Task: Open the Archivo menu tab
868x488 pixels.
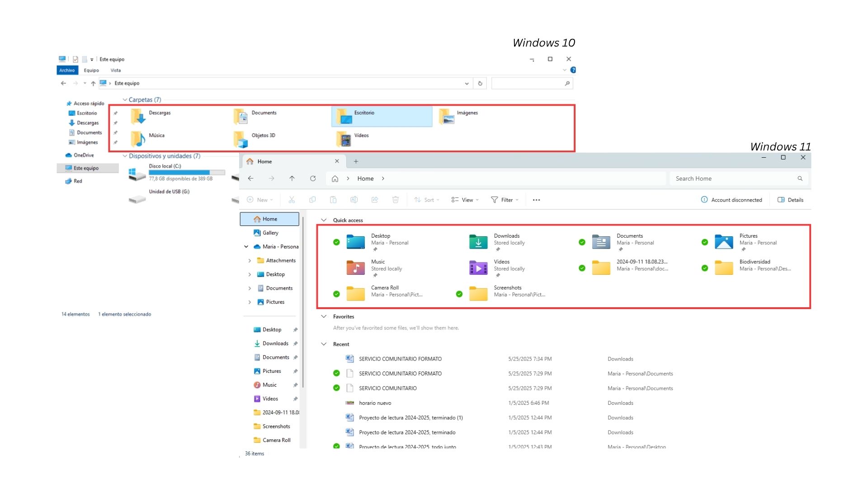Action: (67, 70)
